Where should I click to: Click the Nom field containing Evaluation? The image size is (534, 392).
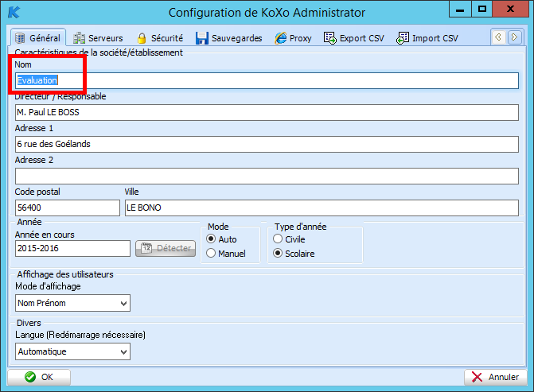pyautogui.click(x=267, y=80)
